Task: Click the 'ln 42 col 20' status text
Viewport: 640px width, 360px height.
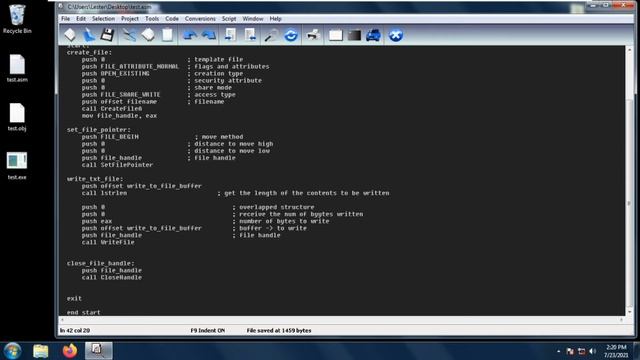Action: [x=75, y=331]
